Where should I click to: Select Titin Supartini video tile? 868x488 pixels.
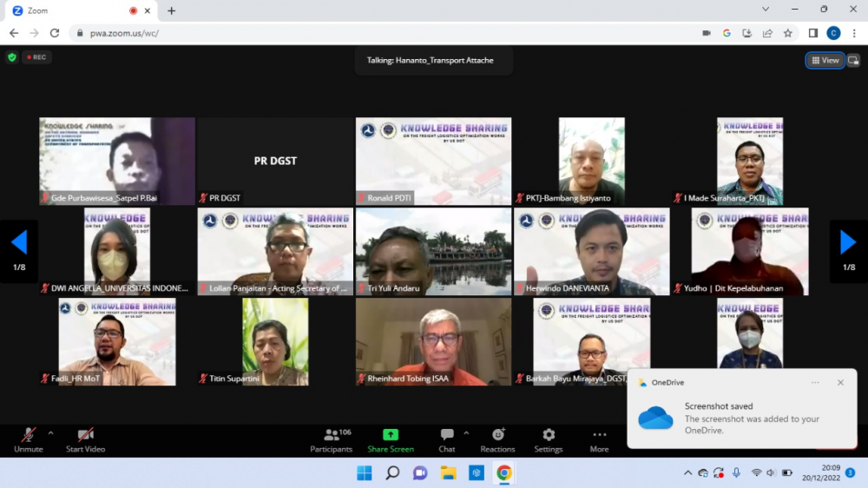(275, 341)
